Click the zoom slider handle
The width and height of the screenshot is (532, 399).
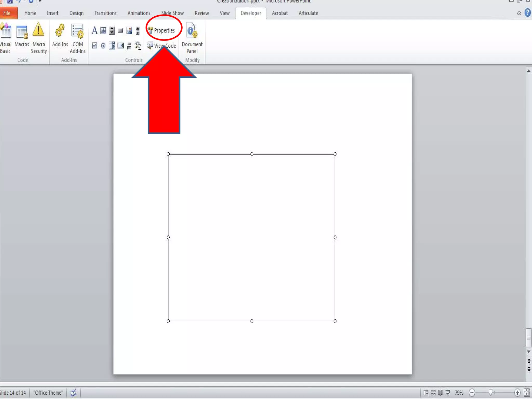point(490,392)
